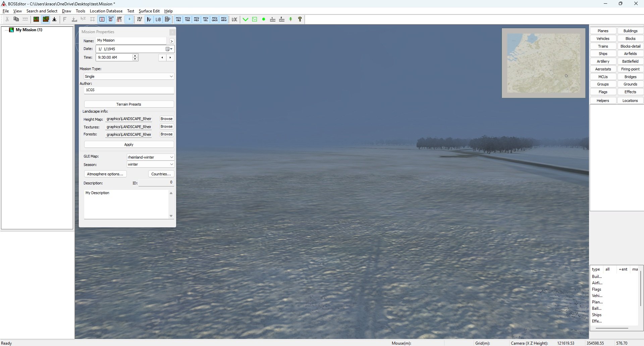Open the Surface Edit menu

pyautogui.click(x=149, y=11)
